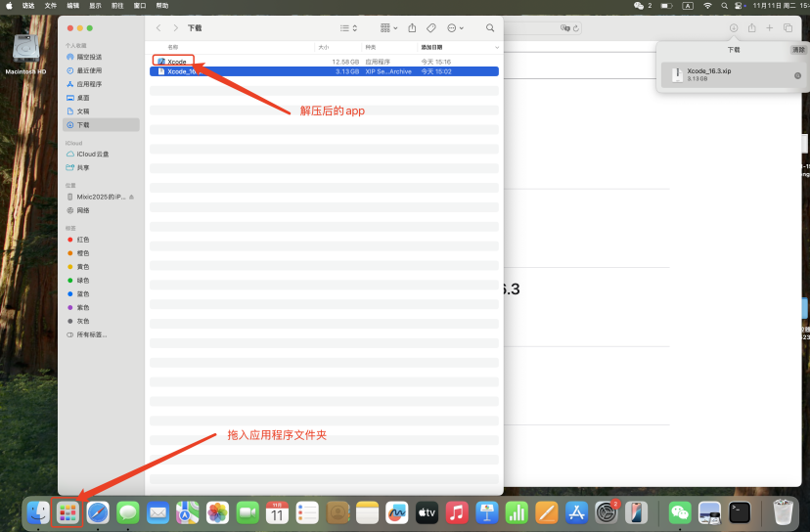Select Applications (应用程序) in sidebar
The height and width of the screenshot is (532, 810).
101,84
